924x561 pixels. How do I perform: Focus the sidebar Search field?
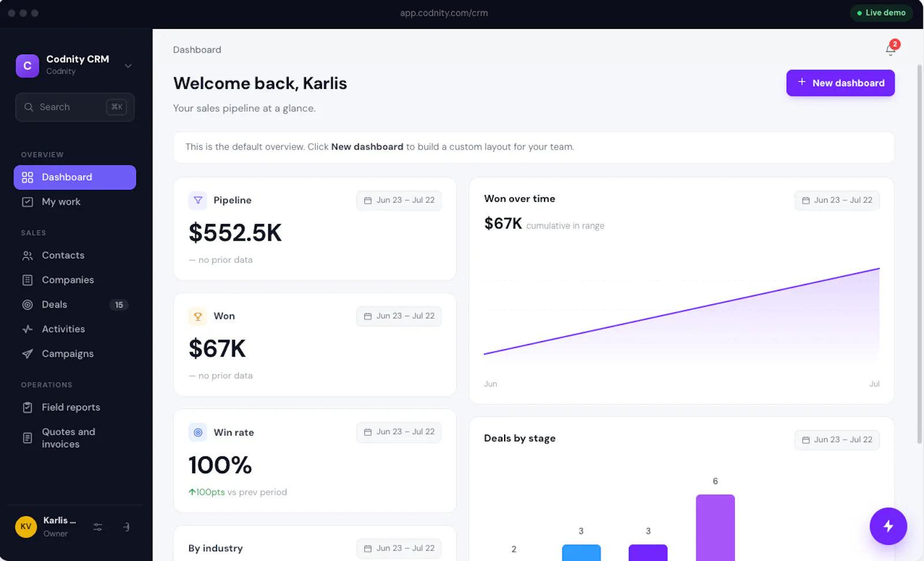coord(75,107)
